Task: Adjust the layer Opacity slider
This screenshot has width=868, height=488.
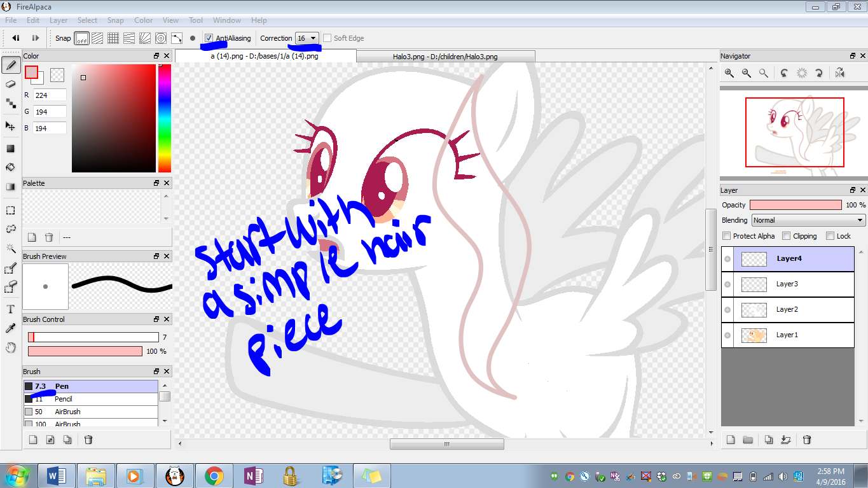Action: point(796,205)
